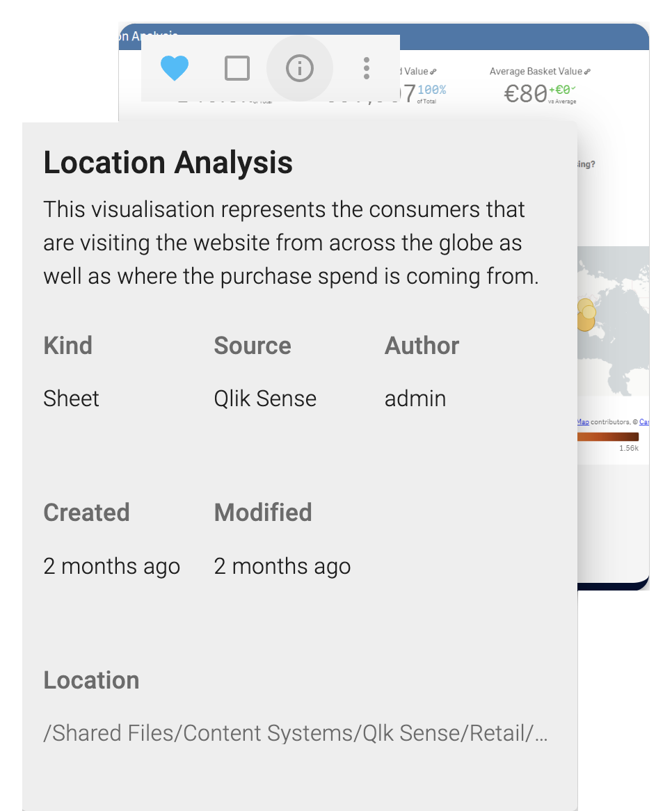Click the link icon next to Value label
Viewport: 672px width, 811px height.
[433, 72]
